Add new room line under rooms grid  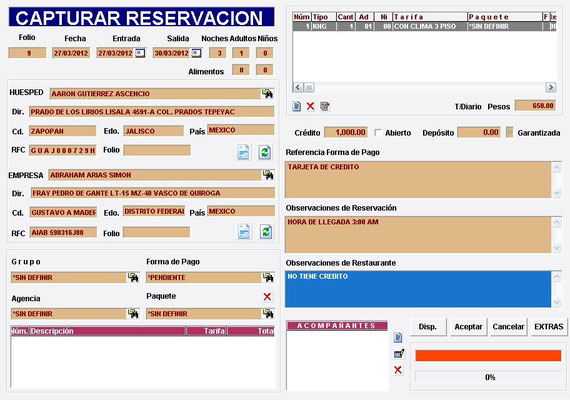(297, 106)
